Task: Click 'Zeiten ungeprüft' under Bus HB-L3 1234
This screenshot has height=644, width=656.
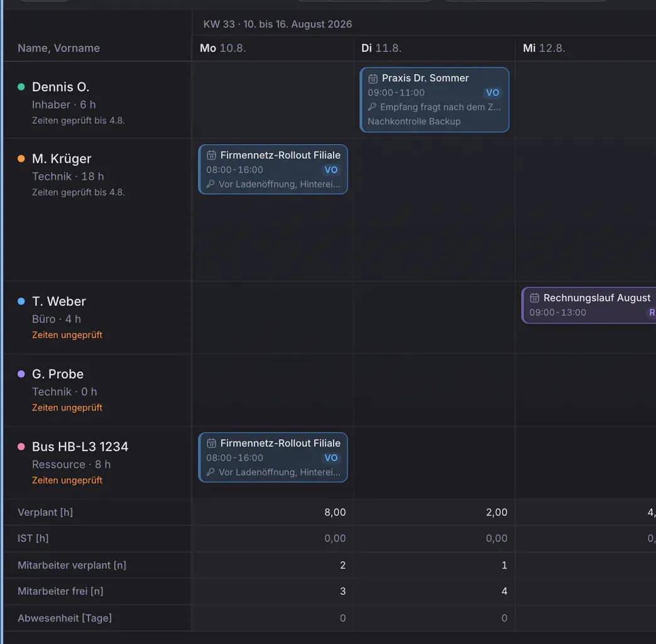Action: coord(67,481)
